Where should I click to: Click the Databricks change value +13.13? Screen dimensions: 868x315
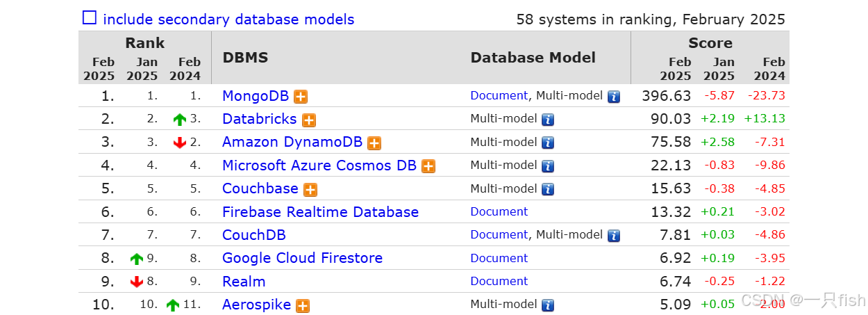[765, 119]
